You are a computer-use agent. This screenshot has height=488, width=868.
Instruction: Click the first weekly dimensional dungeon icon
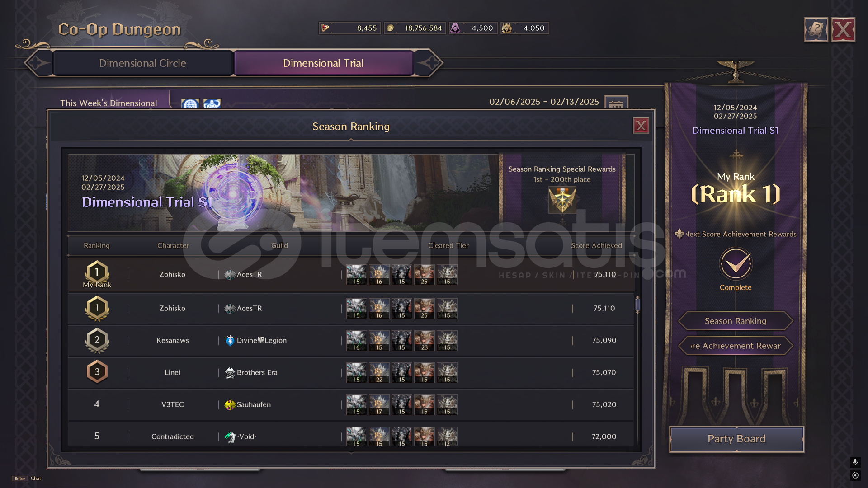[190, 103]
